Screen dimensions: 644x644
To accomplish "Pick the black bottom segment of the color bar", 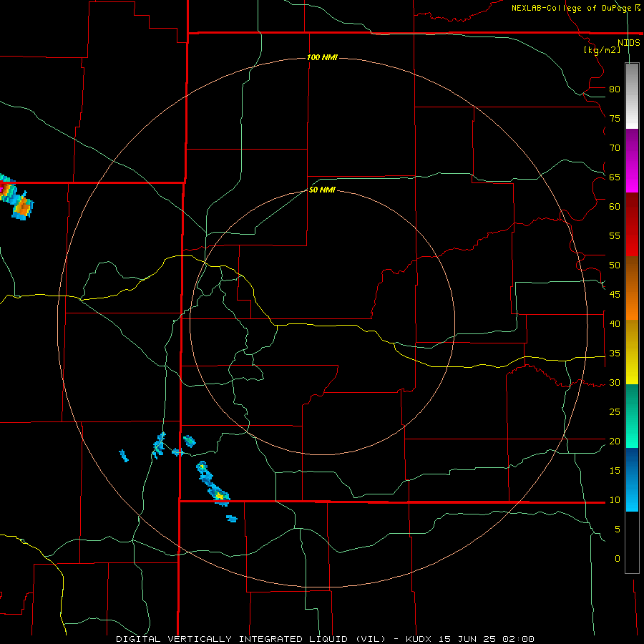I will pyautogui.click(x=632, y=542).
